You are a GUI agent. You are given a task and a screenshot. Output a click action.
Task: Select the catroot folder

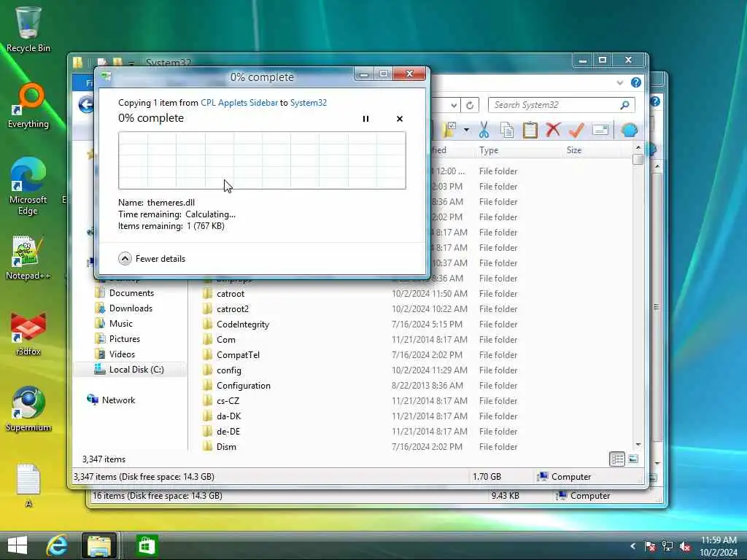pos(231,294)
